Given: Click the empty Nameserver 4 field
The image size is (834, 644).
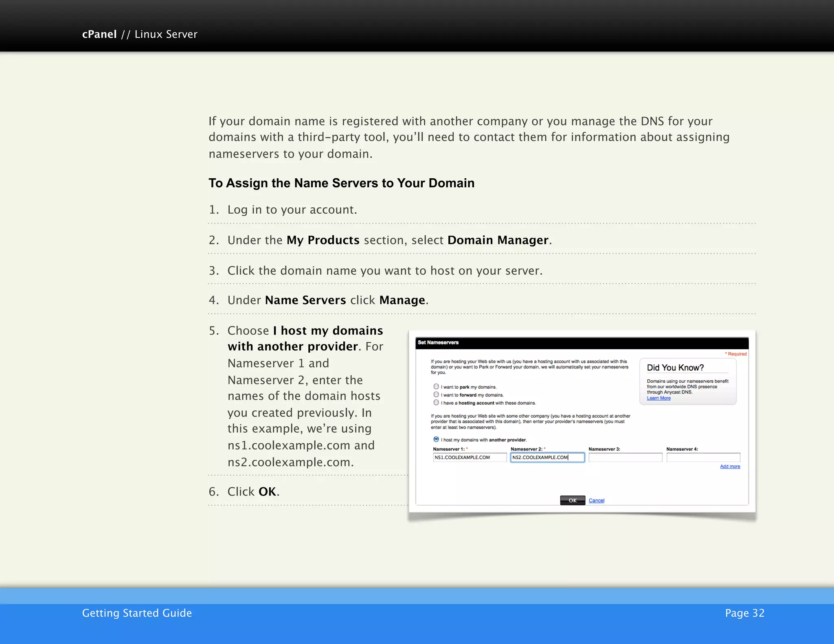Looking at the screenshot, I should pyautogui.click(x=703, y=458).
